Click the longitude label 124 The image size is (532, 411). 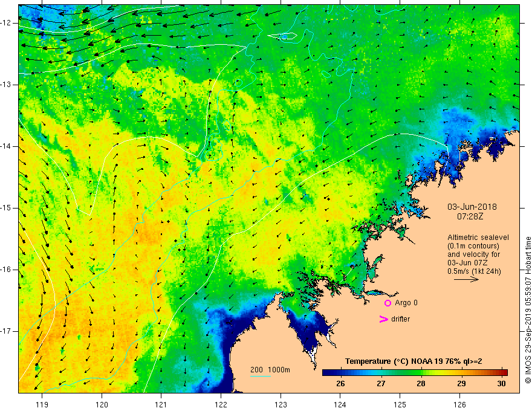340,405
